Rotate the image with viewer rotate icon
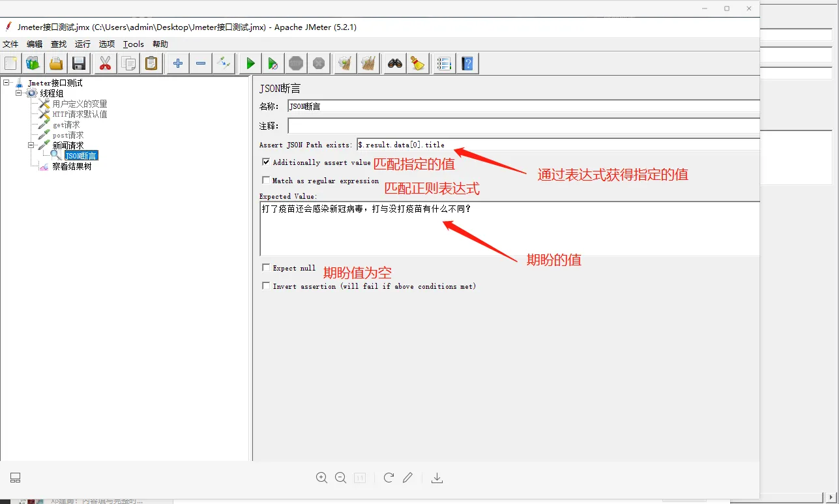Viewport: 839px width, 504px height. [x=389, y=477]
